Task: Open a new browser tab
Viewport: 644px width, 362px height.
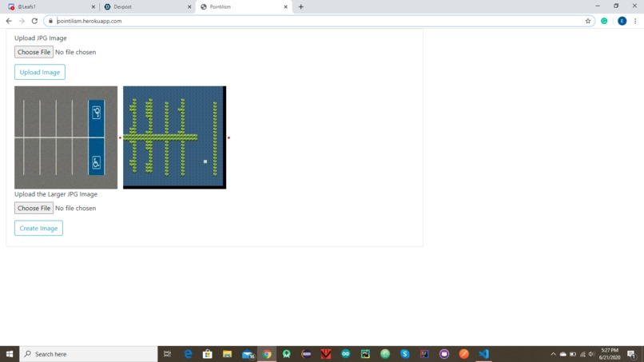Action: [301, 6]
